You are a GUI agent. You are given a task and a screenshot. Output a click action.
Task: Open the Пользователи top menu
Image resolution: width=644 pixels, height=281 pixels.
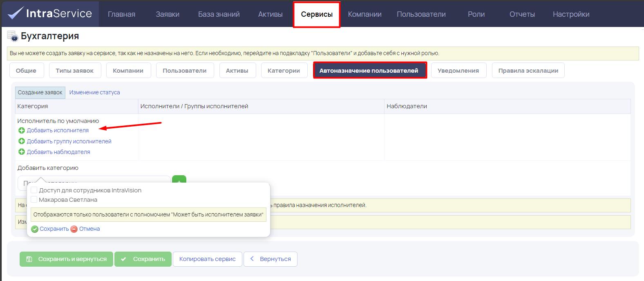(x=421, y=14)
